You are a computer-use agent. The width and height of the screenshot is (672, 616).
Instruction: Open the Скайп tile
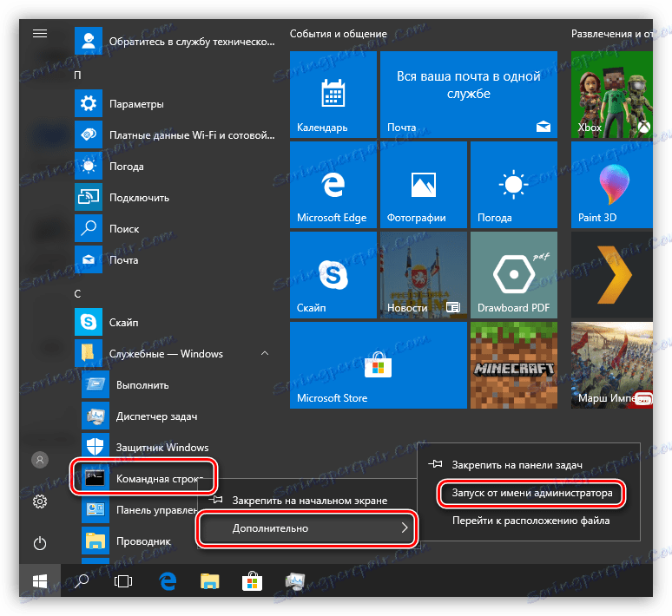tap(333, 275)
